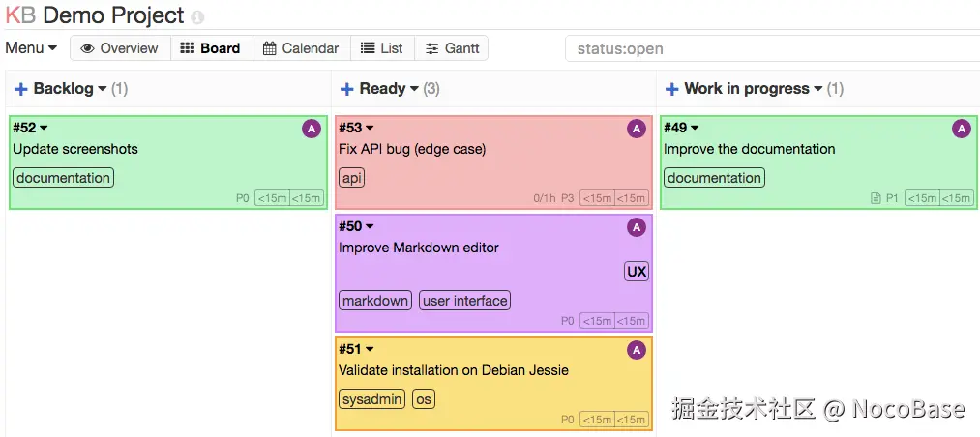Open the Calendar view

(301, 48)
